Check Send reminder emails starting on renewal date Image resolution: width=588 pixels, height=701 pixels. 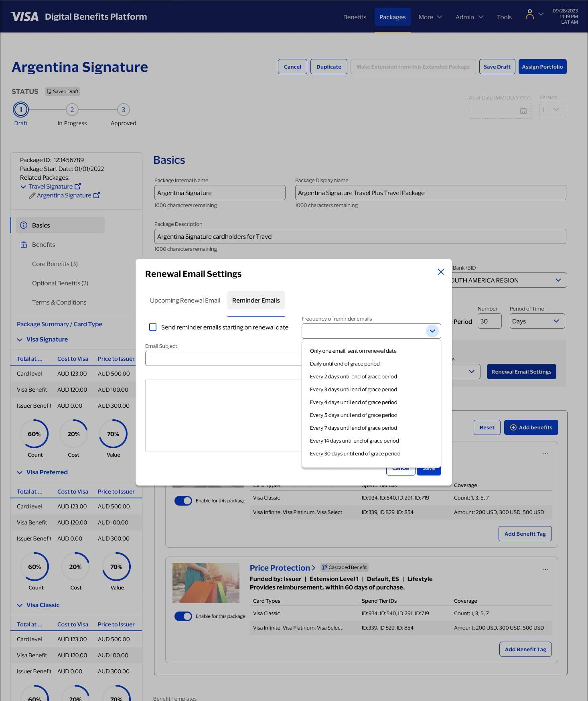click(153, 327)
